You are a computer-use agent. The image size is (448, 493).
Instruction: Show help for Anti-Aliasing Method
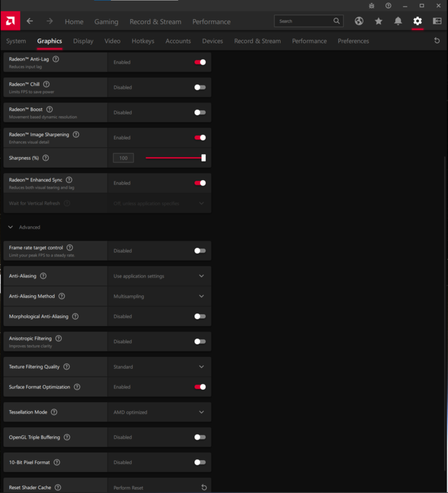tap(62, 296)
